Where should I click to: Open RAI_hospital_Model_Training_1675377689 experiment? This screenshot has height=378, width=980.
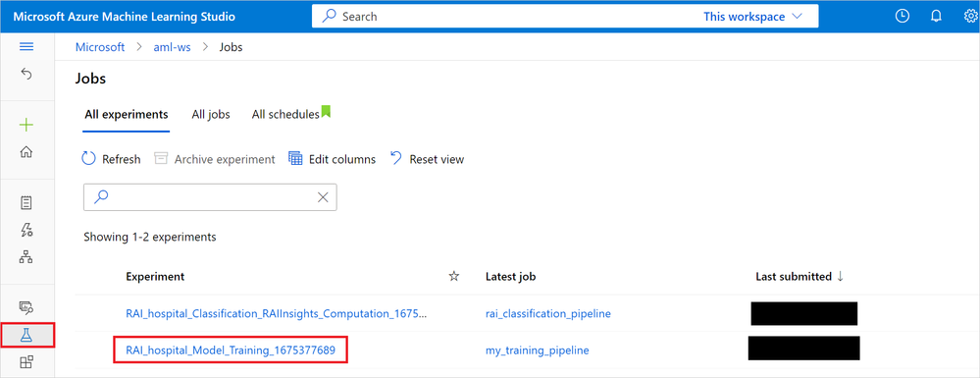point(231,351)
